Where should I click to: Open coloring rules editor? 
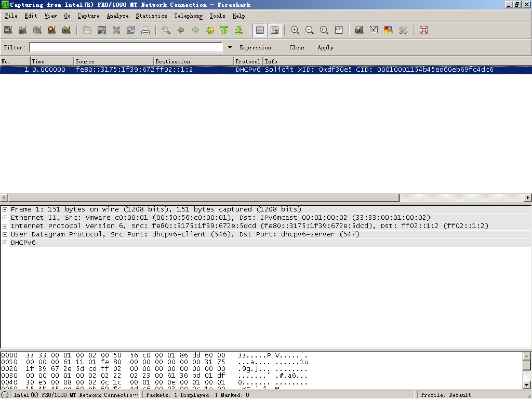[x=389, y=30]
